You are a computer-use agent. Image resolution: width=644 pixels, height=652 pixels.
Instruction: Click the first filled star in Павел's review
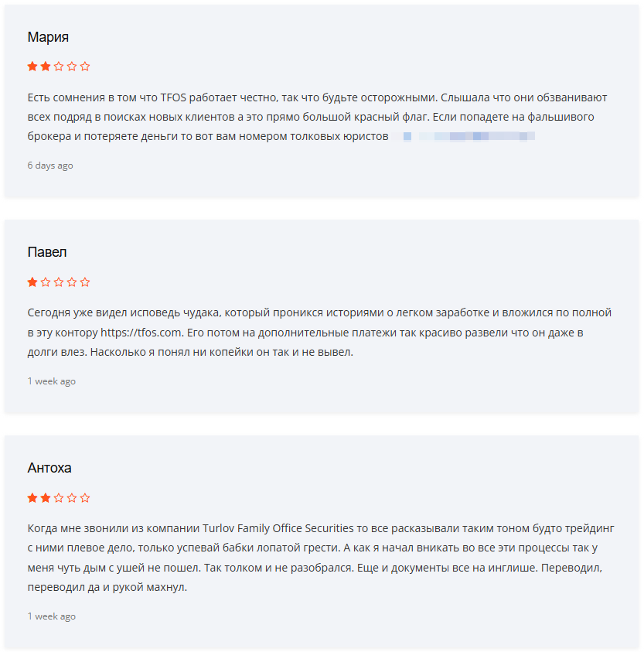[x=32, y=282]
